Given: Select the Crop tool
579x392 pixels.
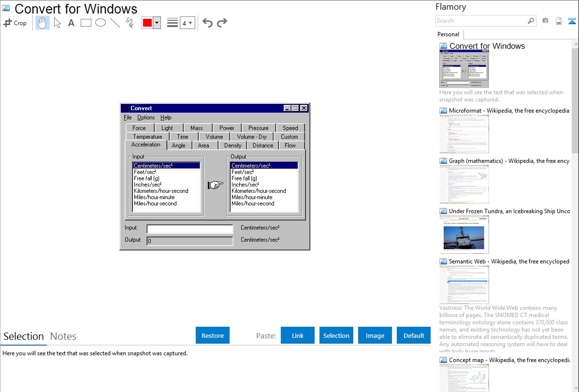Looking at the screenshot, I should coord(15,23).
